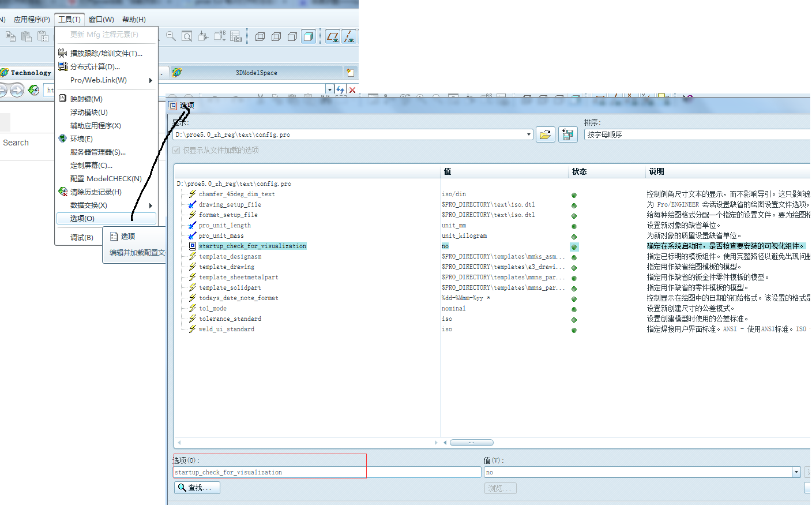Viewport: 812px width, 509px height.
Task: Click wand icon beside drawing_setup_file
Action: 193,204
